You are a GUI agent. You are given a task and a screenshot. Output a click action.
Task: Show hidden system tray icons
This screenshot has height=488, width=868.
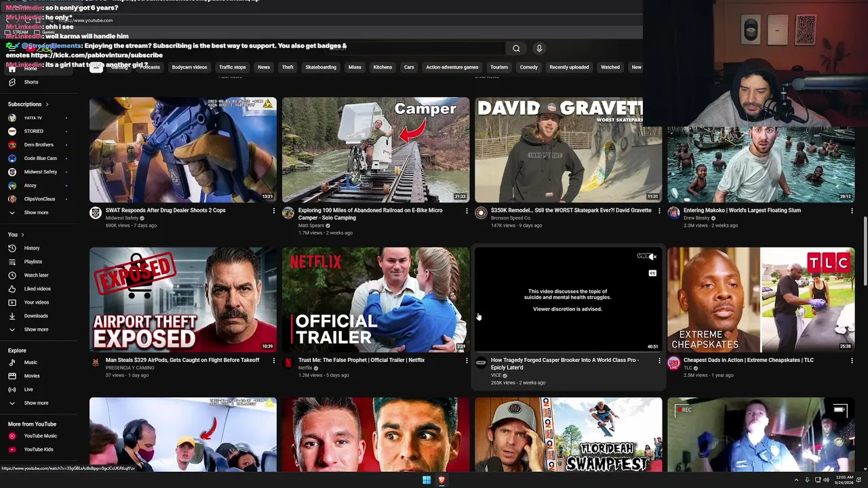click(x=796, y=480)
